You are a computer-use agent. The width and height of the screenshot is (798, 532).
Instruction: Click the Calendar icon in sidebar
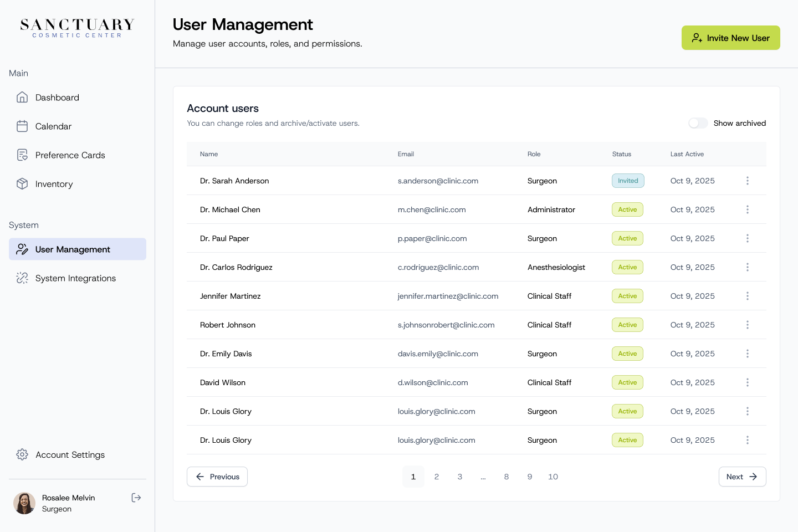pos(22,126)
